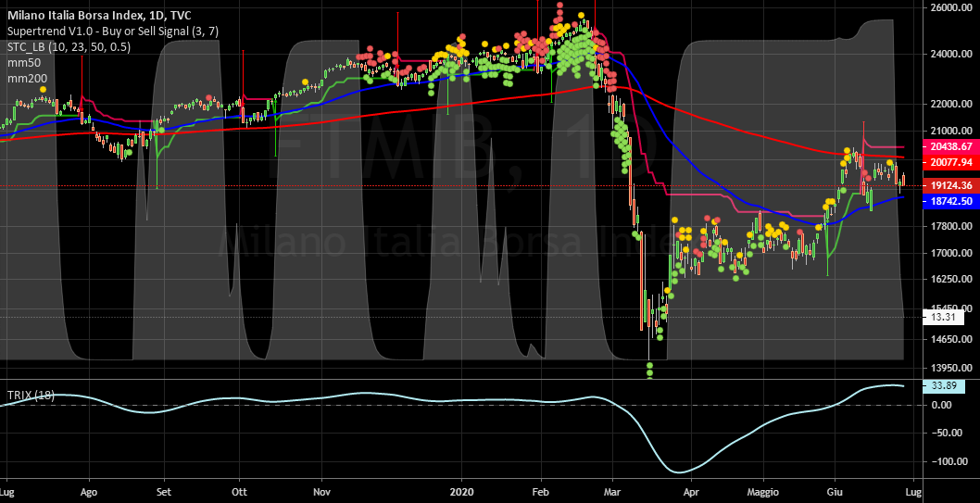Click the Maggio label on time axis
The image size is (980, 503).
(x=762, y=492)
